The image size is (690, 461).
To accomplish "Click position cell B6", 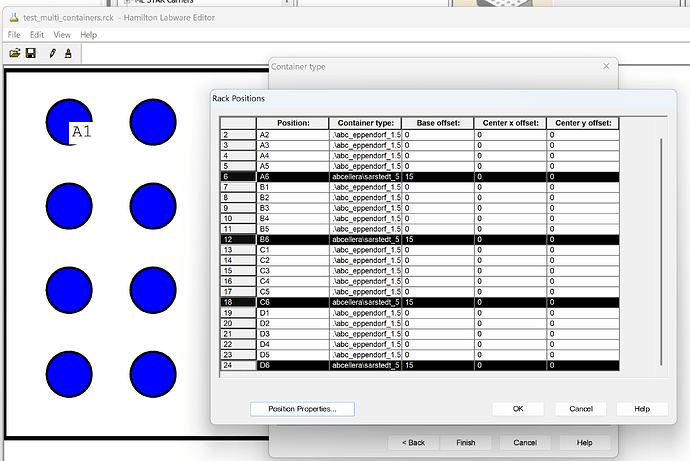I will 293,240.
